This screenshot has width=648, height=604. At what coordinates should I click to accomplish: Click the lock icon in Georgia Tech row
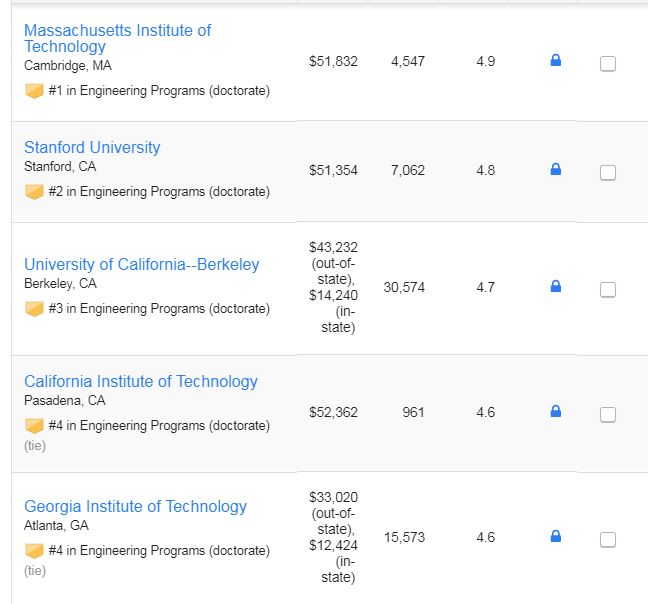click(556, 536)
